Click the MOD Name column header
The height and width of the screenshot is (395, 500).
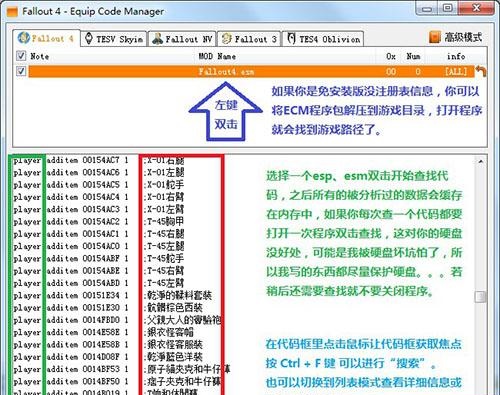[x=217, y=56]
